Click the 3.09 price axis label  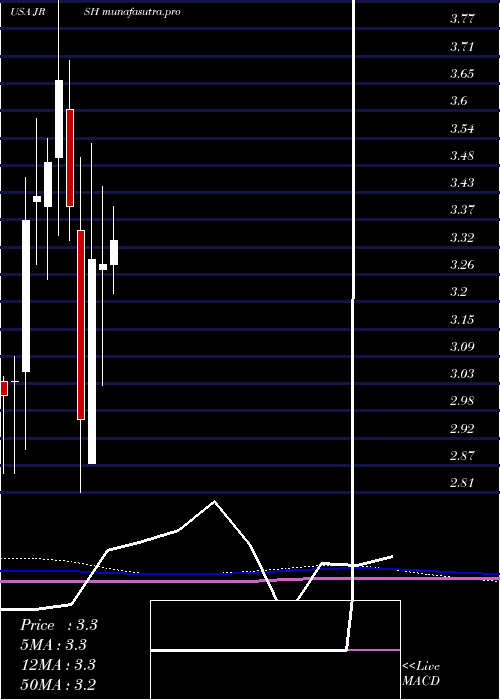coord(462,346)
